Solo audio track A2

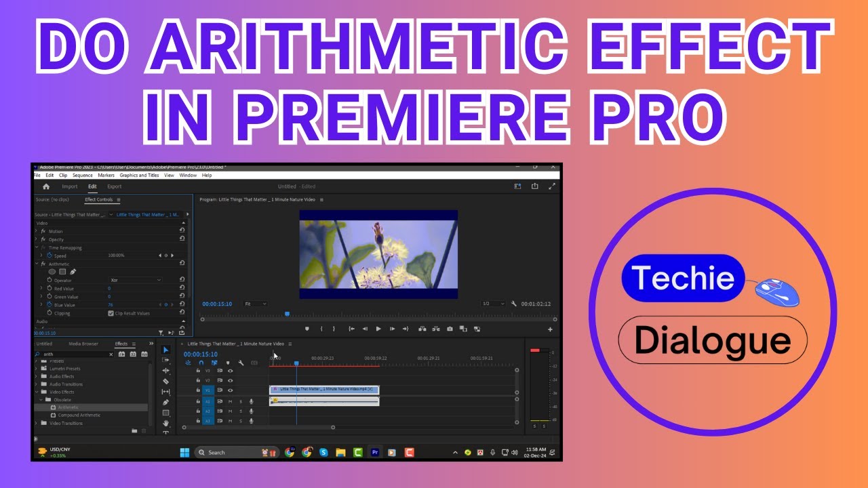pos(240,411)
